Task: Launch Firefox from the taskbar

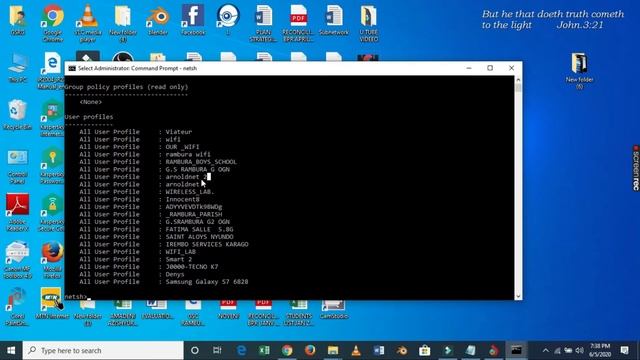Action: 310,350
